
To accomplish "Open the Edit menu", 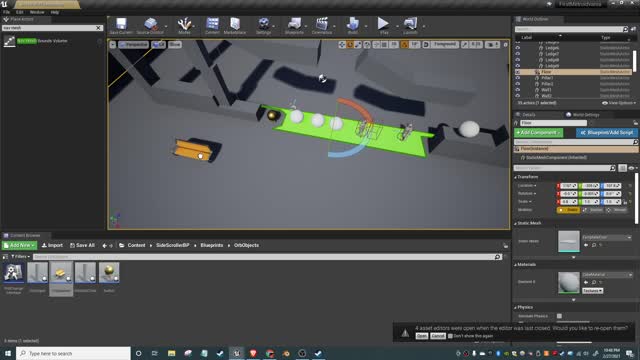I will (20, 12).
